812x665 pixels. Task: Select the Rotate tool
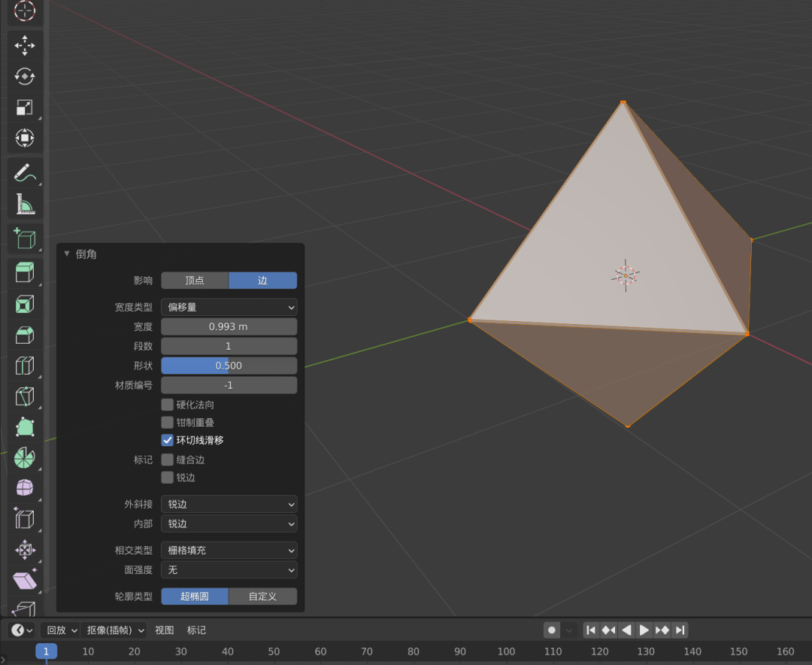pos(24,77)
